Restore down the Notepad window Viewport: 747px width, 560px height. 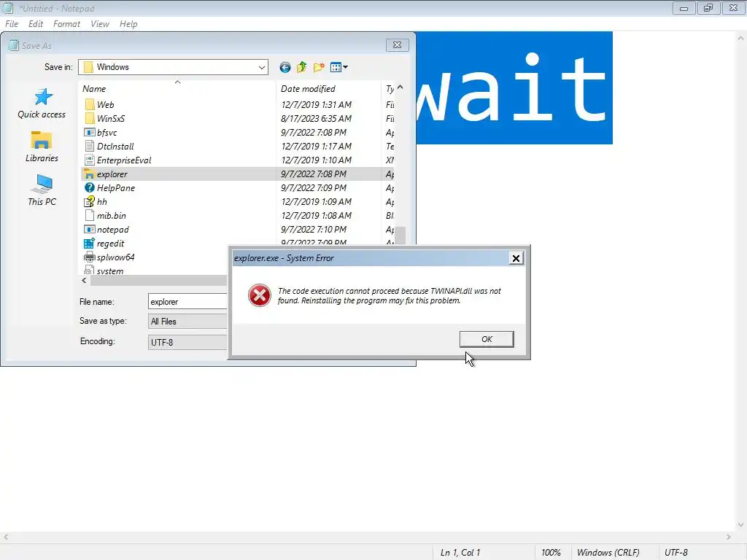tap(708, 8)
